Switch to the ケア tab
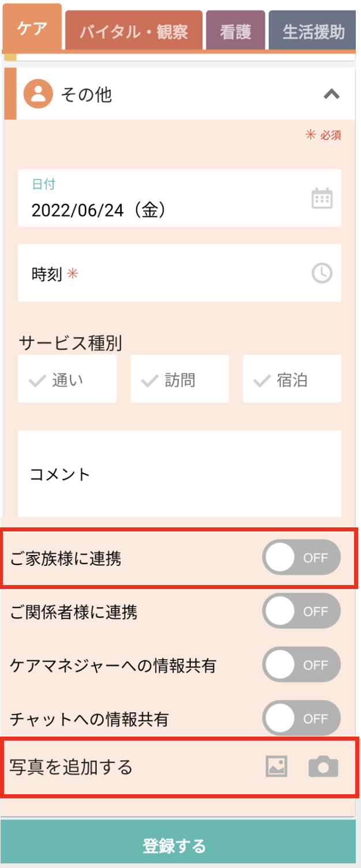This screenshot has height=868, width=361. [x=32, y=29]
